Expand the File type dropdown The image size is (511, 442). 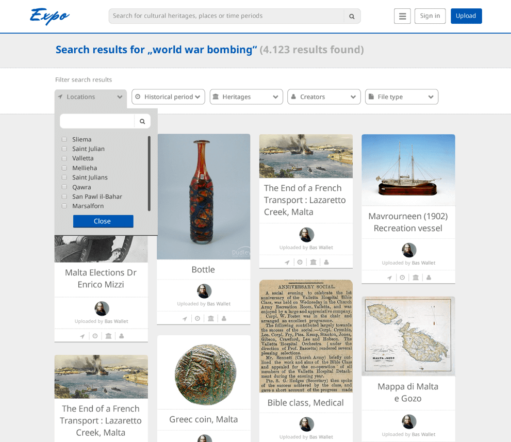click(401, 97)
